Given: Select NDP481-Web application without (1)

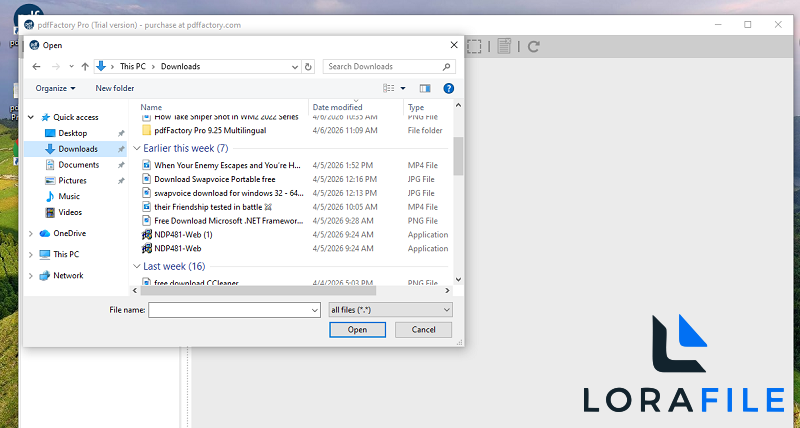Looking at the screenshot, I should [x=178, y=248].
